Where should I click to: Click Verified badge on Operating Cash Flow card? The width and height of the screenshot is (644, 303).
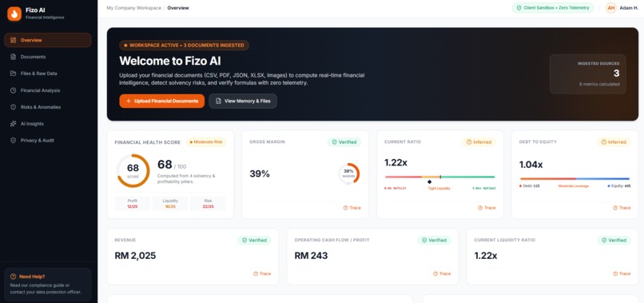pyautogui.click(x=434, y=240)
